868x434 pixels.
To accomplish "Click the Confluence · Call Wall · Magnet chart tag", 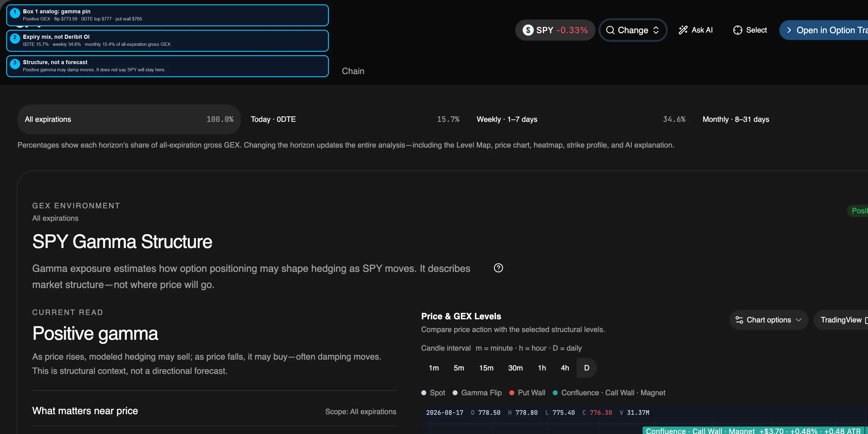I will click(x=753, y=431).
